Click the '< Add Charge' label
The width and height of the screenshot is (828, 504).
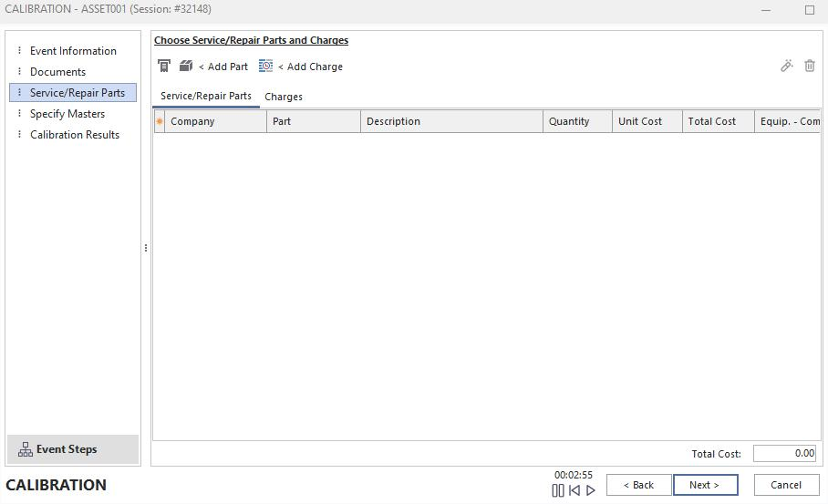pos(310,67)
